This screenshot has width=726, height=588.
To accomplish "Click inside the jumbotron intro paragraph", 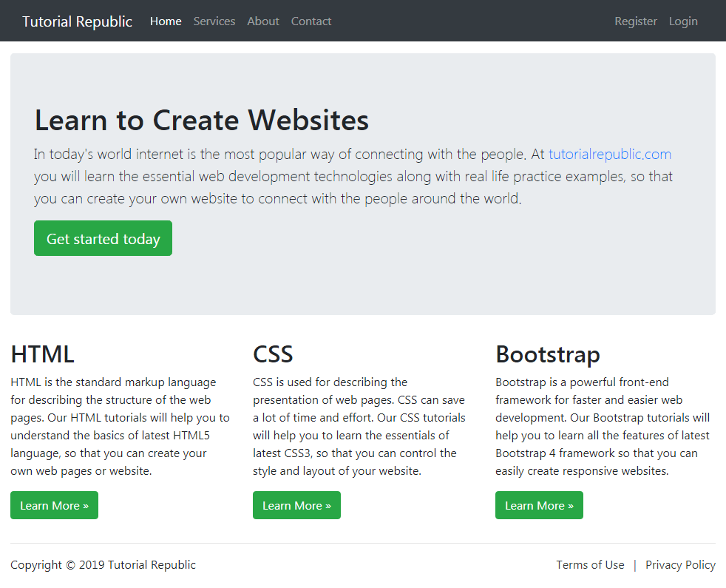I will 296,176.
